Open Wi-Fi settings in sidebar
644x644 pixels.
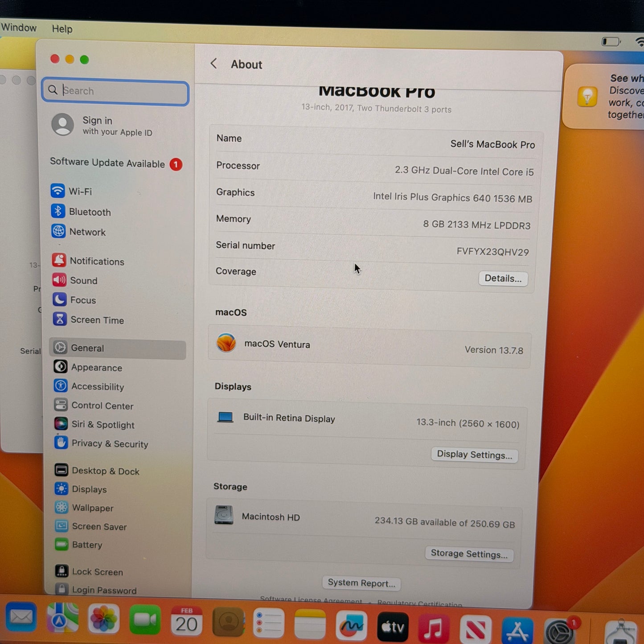click(71, 191)
